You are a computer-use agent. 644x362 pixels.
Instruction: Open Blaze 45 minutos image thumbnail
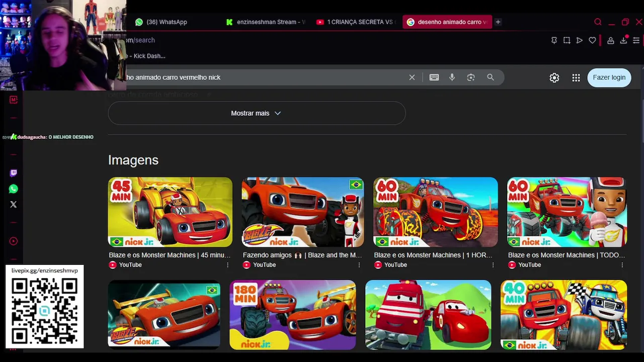coord(170,212)
